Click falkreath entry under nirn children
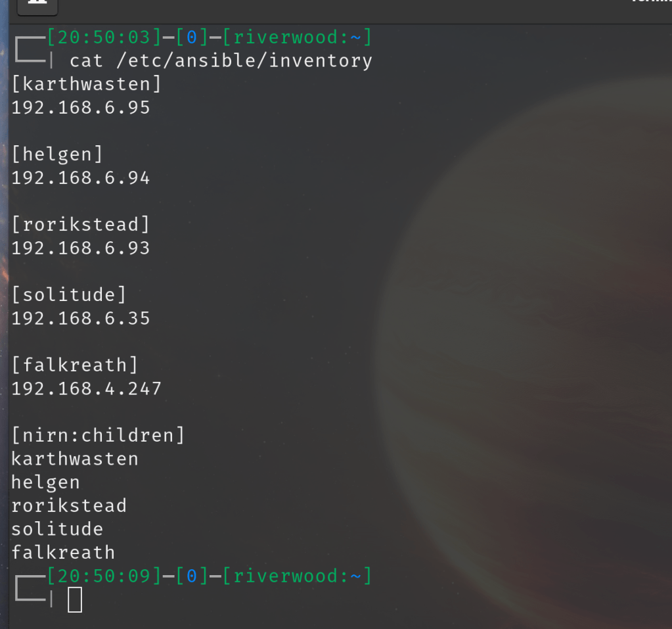Viewport: 672px width, 629px height. (63, 553)
